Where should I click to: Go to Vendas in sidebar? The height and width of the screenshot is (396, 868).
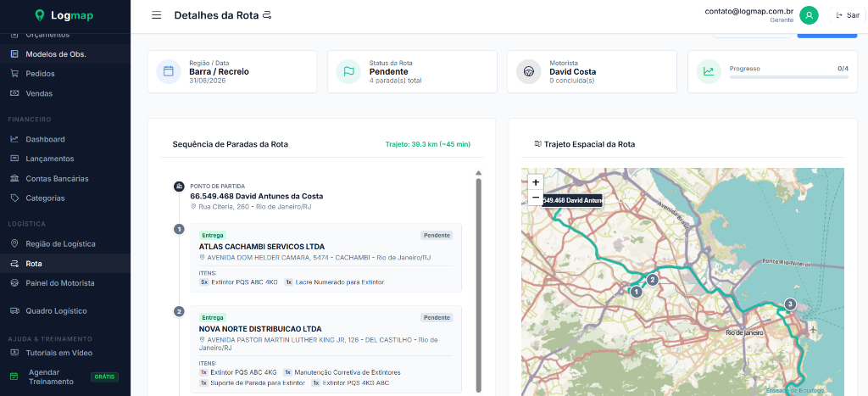[x=39, y=93]
